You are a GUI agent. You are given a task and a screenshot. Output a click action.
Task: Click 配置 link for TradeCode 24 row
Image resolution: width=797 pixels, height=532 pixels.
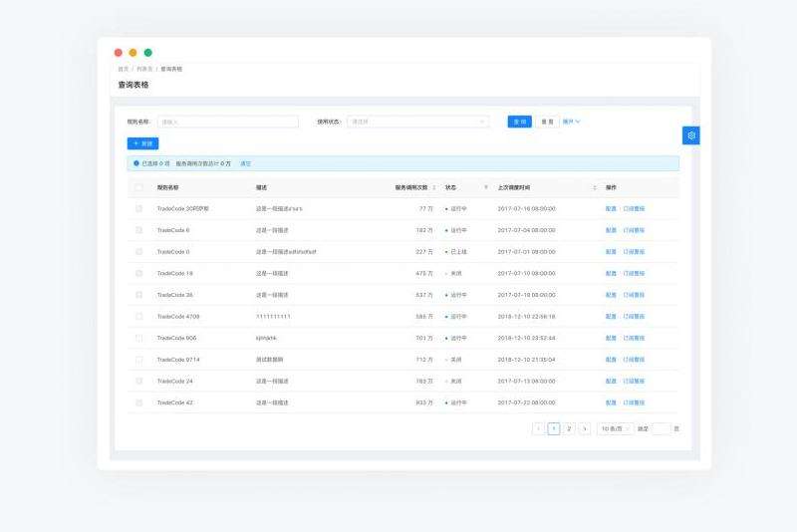tap(611, 381)
